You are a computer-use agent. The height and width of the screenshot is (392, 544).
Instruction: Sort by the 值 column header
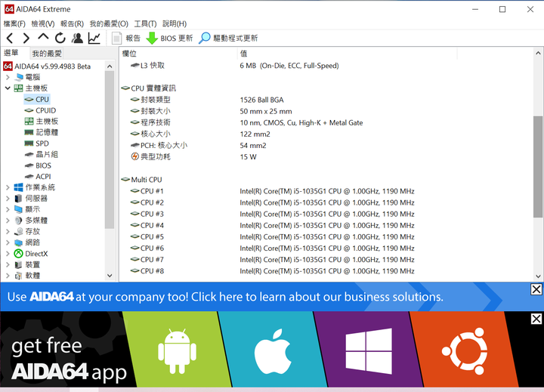click(348, 54)
